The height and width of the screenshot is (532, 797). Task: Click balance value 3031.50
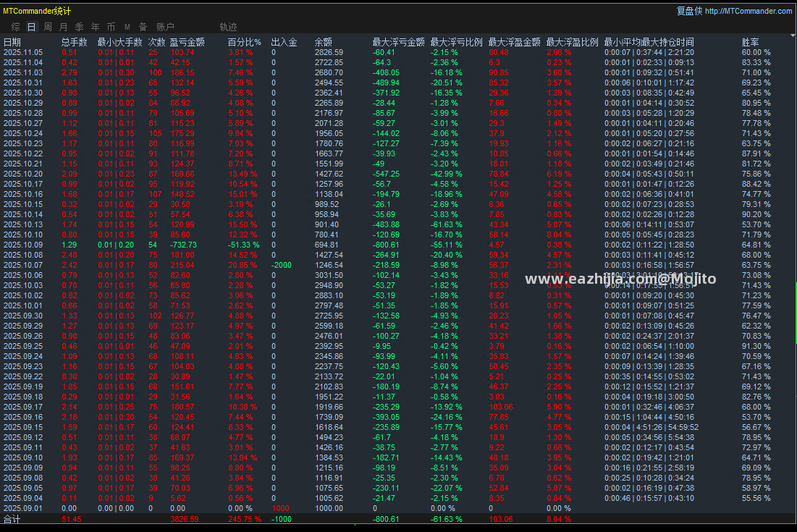coord(329,275)
